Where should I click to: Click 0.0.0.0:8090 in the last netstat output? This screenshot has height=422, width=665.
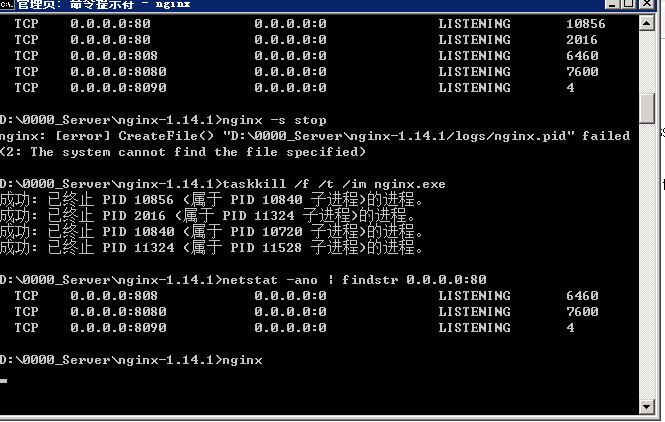click(x=118, y=328)
